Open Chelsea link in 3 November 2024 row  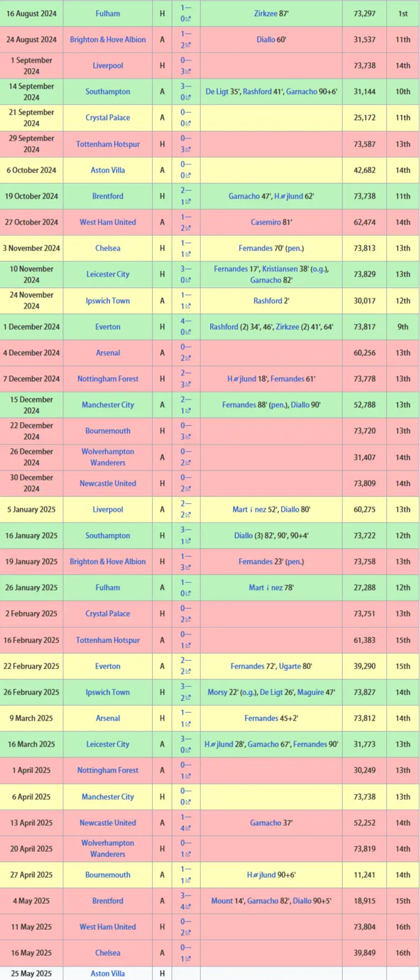coord(108,248)
